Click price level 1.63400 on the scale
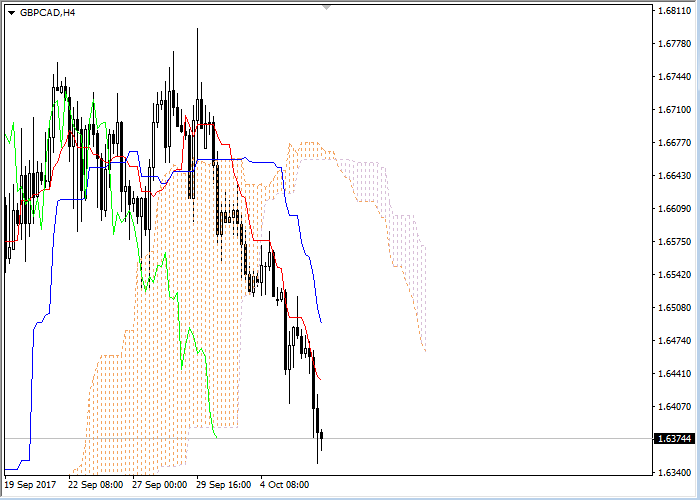Image resolution: width=700 pixels, height=500 pixels. 674,472
